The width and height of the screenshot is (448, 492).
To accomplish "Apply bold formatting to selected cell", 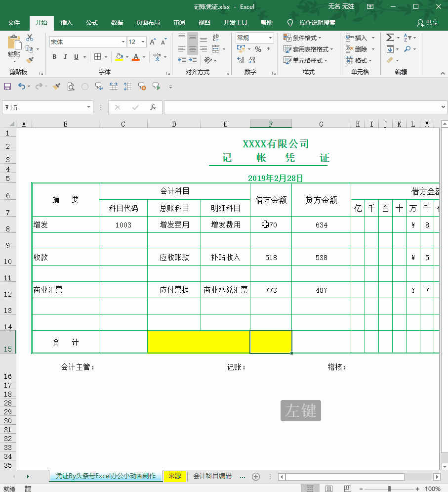I will click(54, 57).
